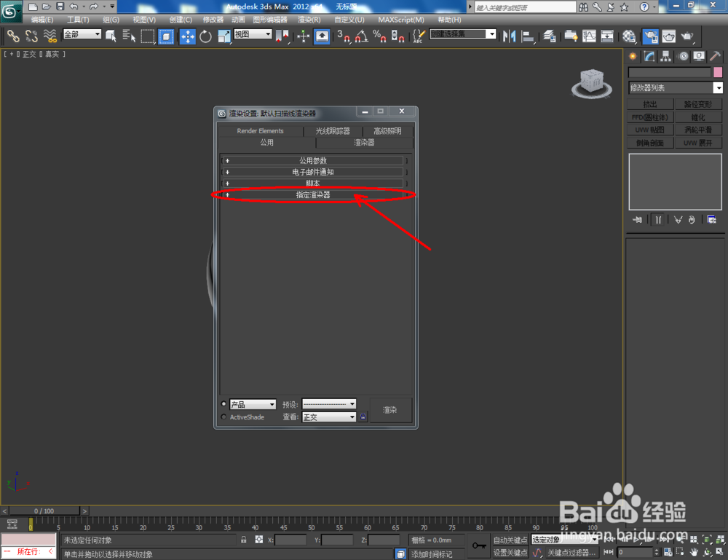728x560 pixels.
Task: Open Rendered Frame Window icon
Action: click(x=668, y=36)
